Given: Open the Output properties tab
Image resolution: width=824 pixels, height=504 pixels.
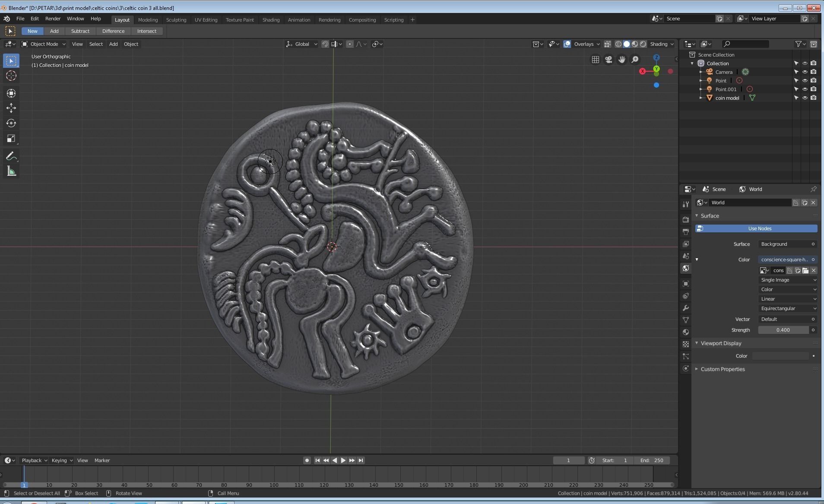Looking at the screenshot, I should (x=686, y=232).
